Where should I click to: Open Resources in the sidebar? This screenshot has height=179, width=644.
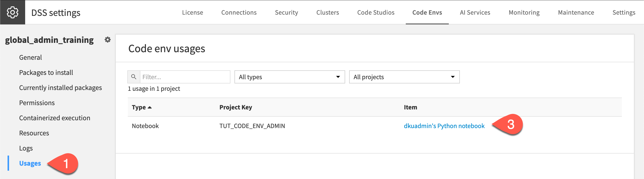[34, 133]
